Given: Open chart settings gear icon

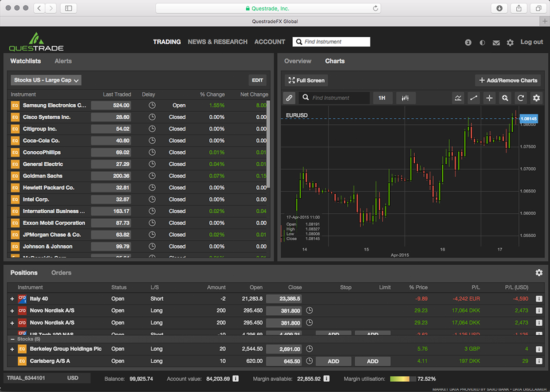Looking at the screenshot, I should coord(536,98).
